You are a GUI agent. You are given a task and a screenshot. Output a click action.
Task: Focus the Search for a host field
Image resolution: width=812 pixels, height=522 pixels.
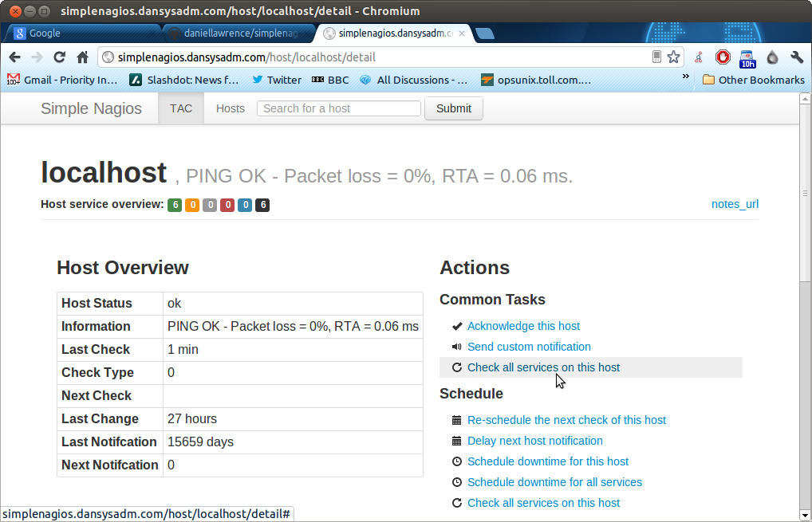(x=339, y=108)
